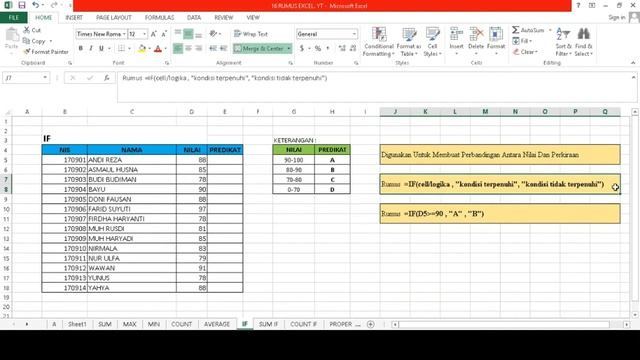640x360 pixels.
Task: Click the Insert Function fx icon
Action: [107, 78]
